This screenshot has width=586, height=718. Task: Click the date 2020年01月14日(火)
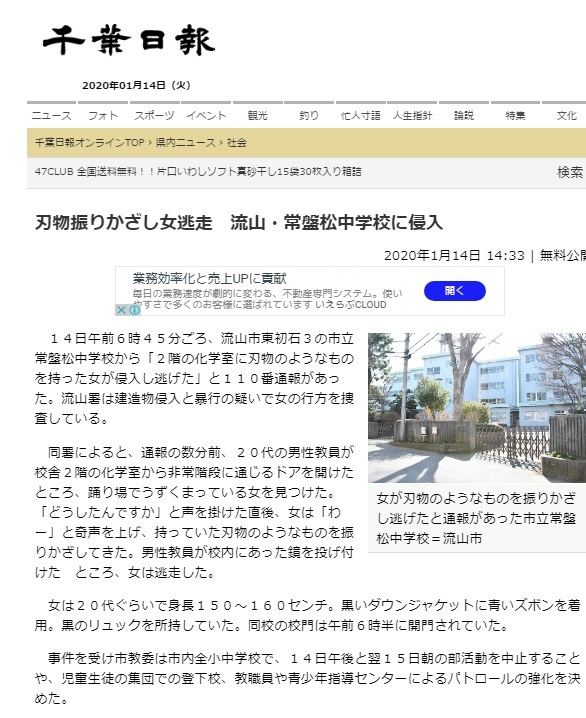136,85
